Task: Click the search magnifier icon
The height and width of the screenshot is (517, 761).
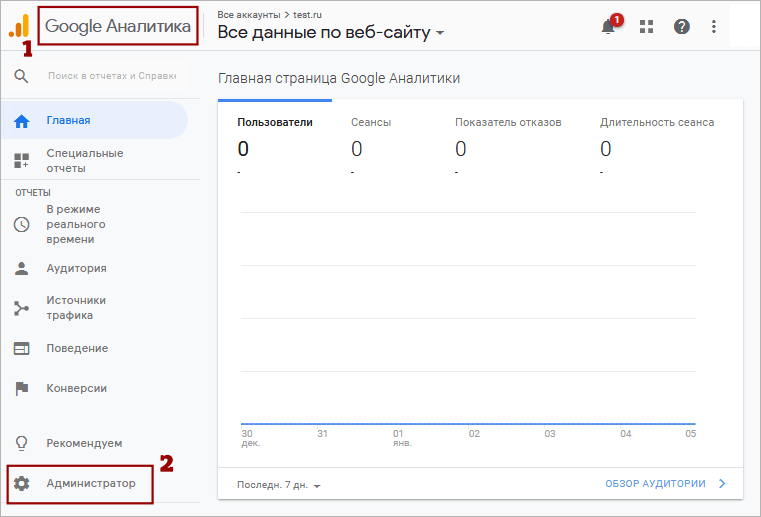Action: [x=21, y=76]
